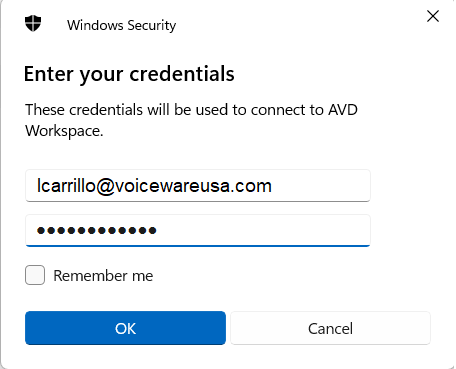Click empty space after the email address
This screenshot has width=456, height=369.
tap(320, 186)
